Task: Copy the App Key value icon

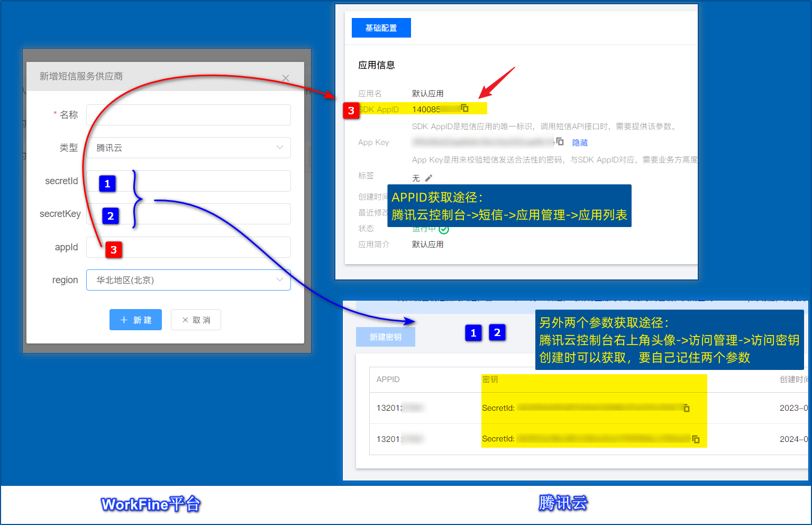Action: pos(560,141)
